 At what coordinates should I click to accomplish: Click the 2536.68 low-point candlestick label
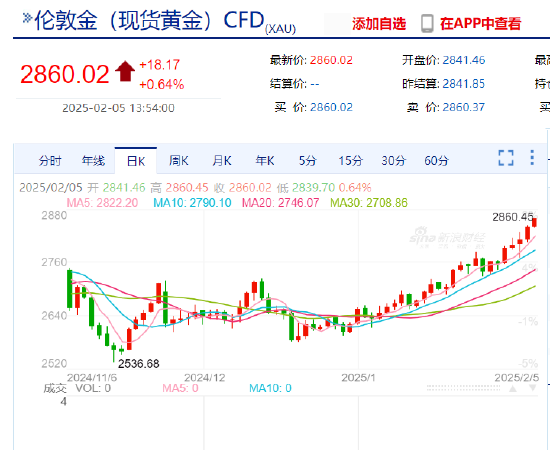tap(139, 364)
